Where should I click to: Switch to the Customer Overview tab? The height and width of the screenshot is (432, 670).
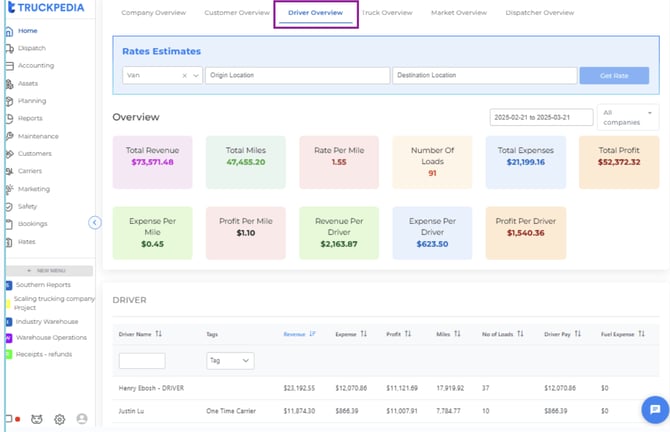tap(237, 13)
